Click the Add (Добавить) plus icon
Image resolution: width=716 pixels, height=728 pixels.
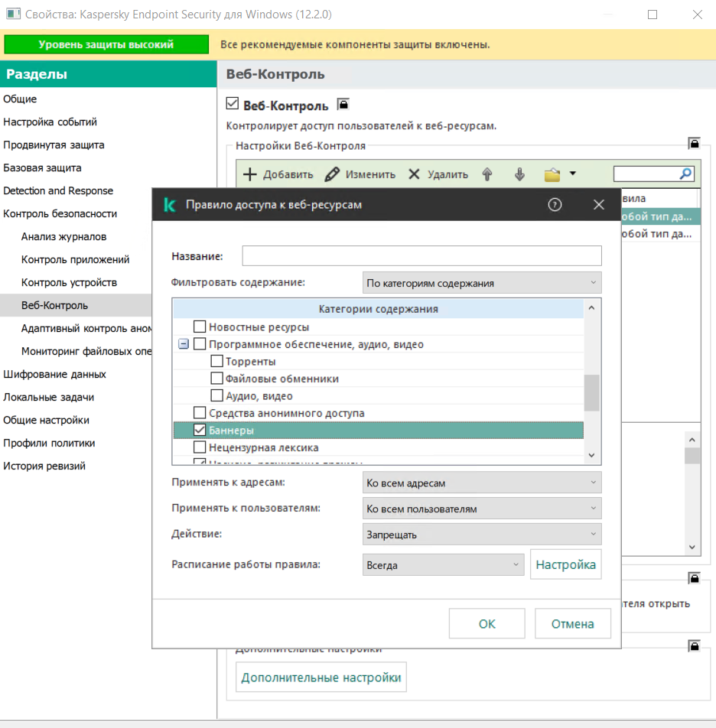pyautogui.click(x=249, y=174)
